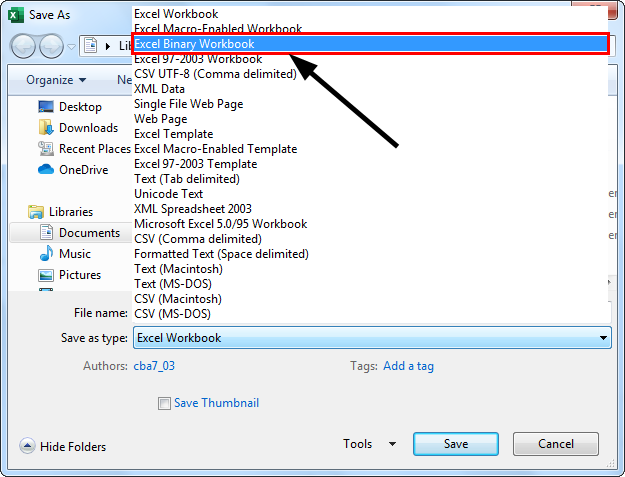The height and width of the screenshot is (477, 625).
Task: Choose CSV (Comma delimited) format
Action: (x=369, y=239)
